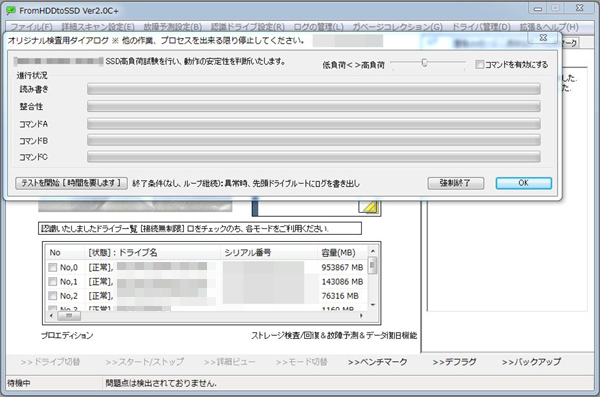Image resolution: width=600 pixels, height=397 pixels.
Task: Click the コマンドB progress bar
Action: (314, 140)
